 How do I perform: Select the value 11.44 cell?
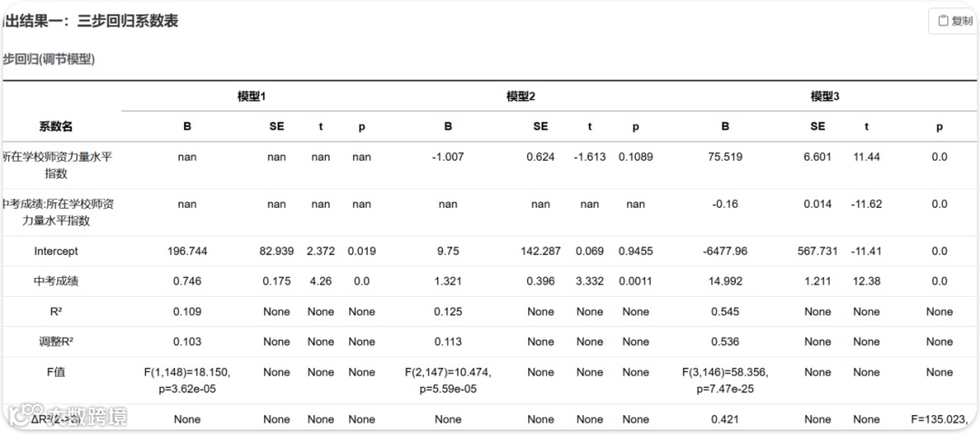867,157
